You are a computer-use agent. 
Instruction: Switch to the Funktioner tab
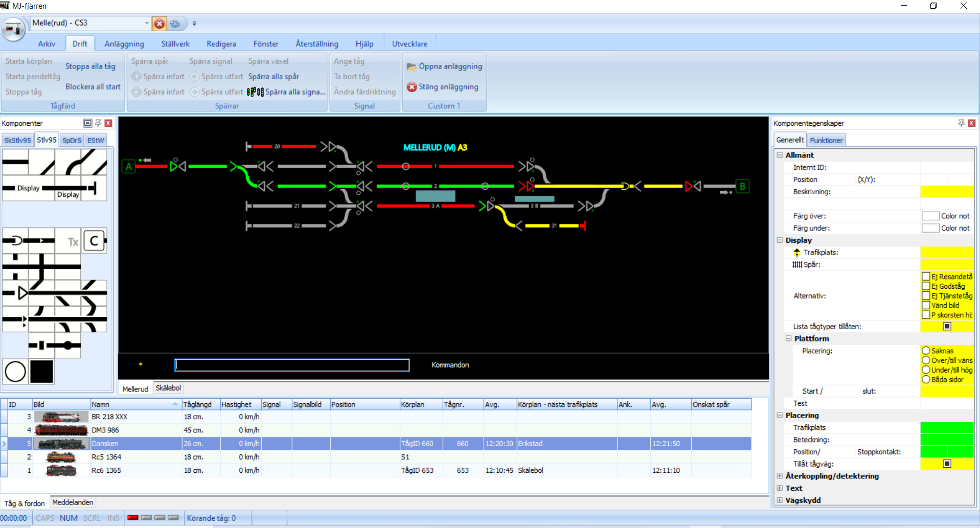click(826, 140)
